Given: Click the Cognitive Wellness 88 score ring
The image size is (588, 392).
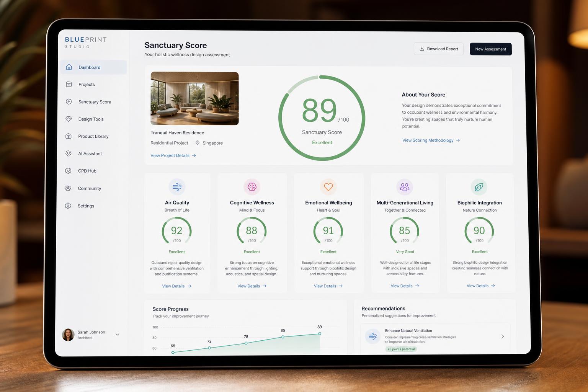Looking at the screenshot, I should point(252,231).
